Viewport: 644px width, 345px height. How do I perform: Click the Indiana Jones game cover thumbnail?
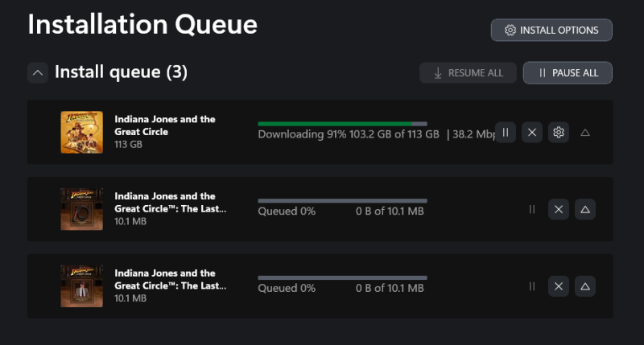[x=81, y=132]
